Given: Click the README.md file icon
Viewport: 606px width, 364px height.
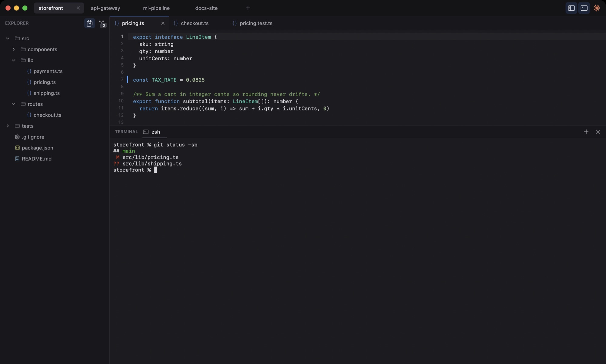Looking at the screenshot, I should [17, 159].
